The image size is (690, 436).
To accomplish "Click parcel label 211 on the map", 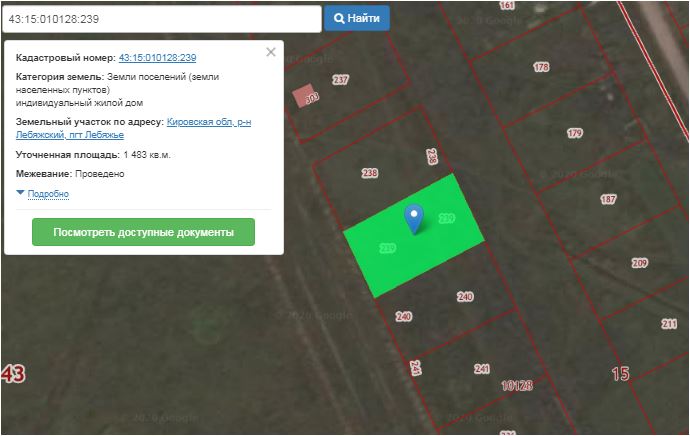I will (x=669, y=324).
